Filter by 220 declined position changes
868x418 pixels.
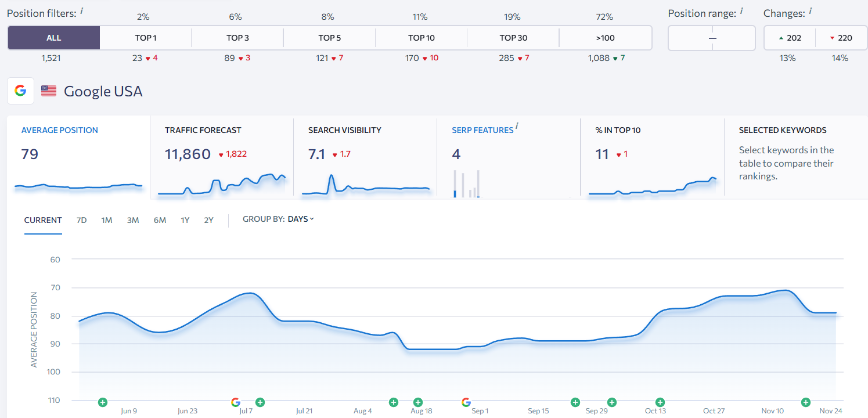tap(840, 38)
